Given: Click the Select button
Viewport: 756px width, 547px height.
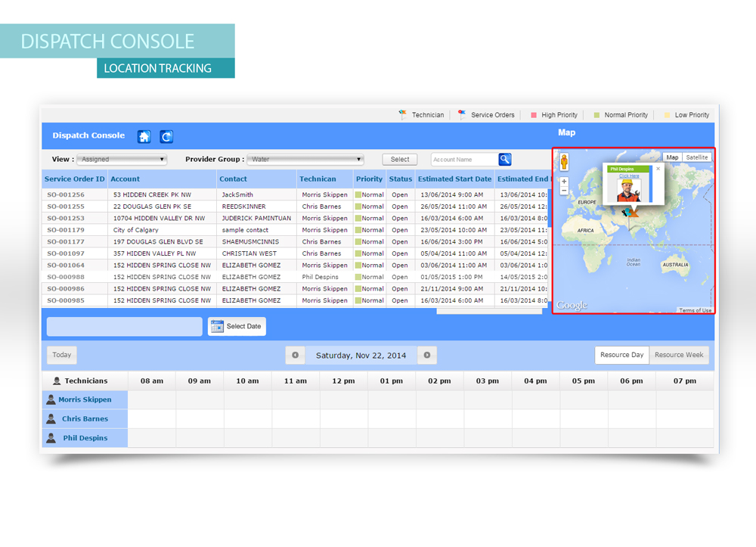Looking at the screenshot, I should [400, 160].
